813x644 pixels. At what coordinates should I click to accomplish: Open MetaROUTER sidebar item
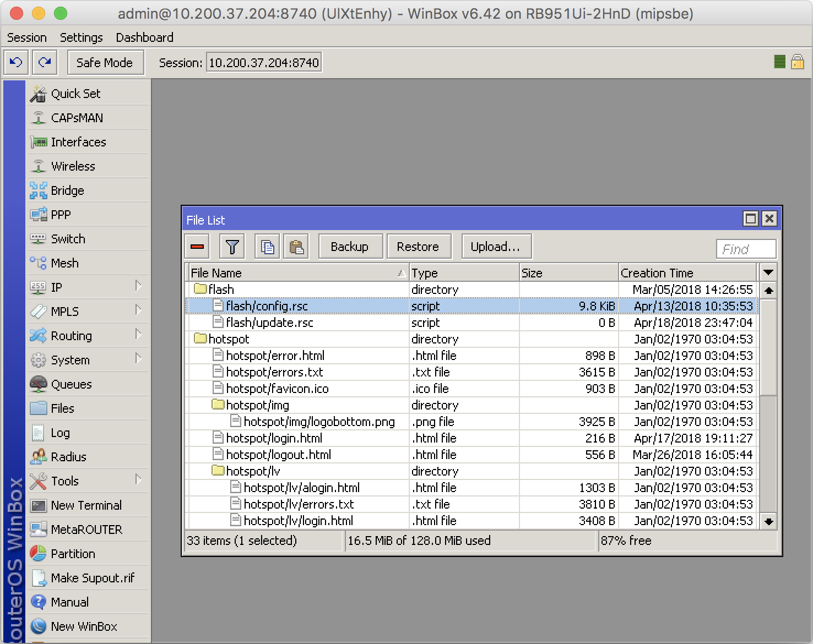point(89,530)
